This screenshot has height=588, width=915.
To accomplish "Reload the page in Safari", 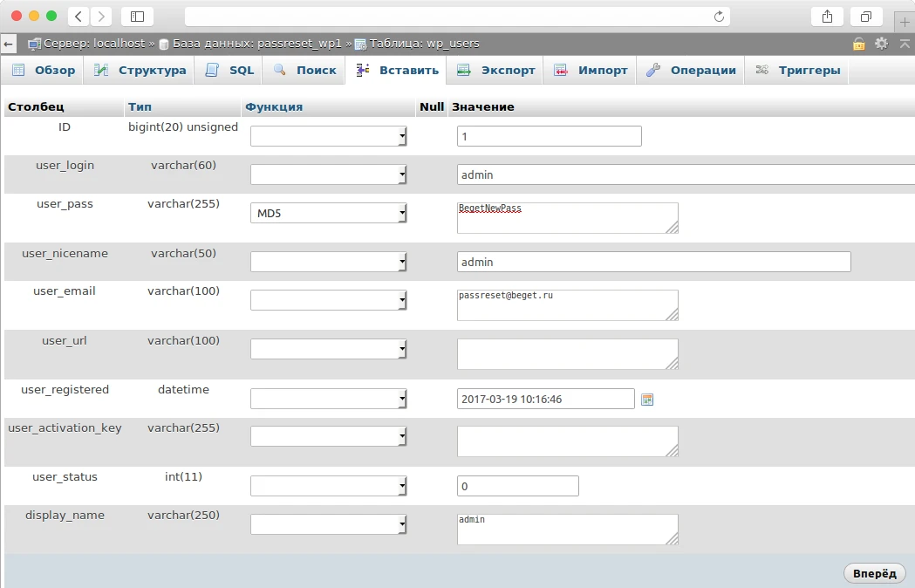I will 719,17.
